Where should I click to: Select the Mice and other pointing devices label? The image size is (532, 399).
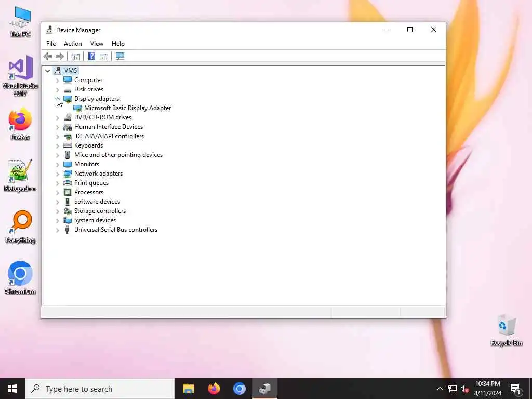coord(118,155)
